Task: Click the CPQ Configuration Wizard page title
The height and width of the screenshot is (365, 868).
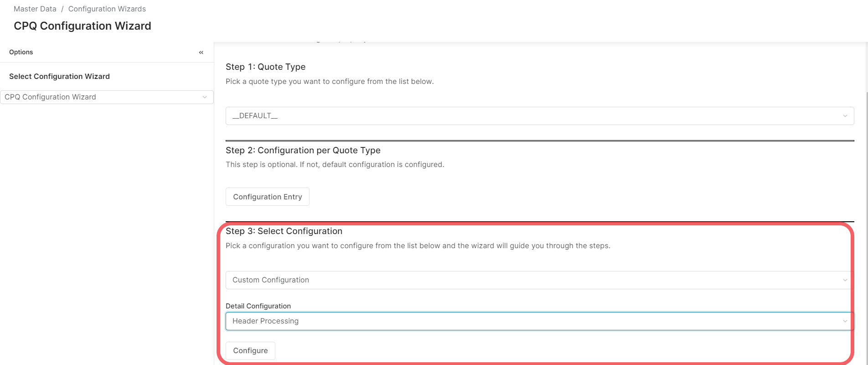Action: (83, 26)
